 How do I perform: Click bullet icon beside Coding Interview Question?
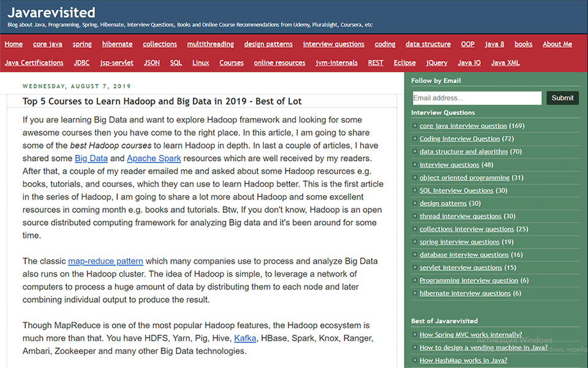click(415, 139)
